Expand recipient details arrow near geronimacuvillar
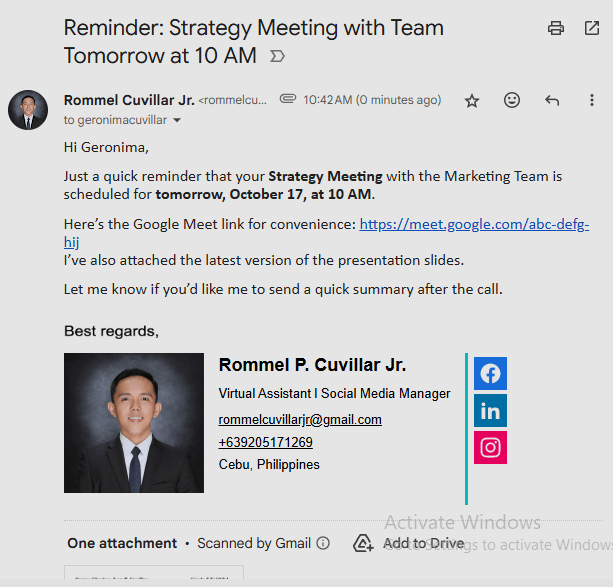This screenshot has width=613, height=587. (177, 120)
